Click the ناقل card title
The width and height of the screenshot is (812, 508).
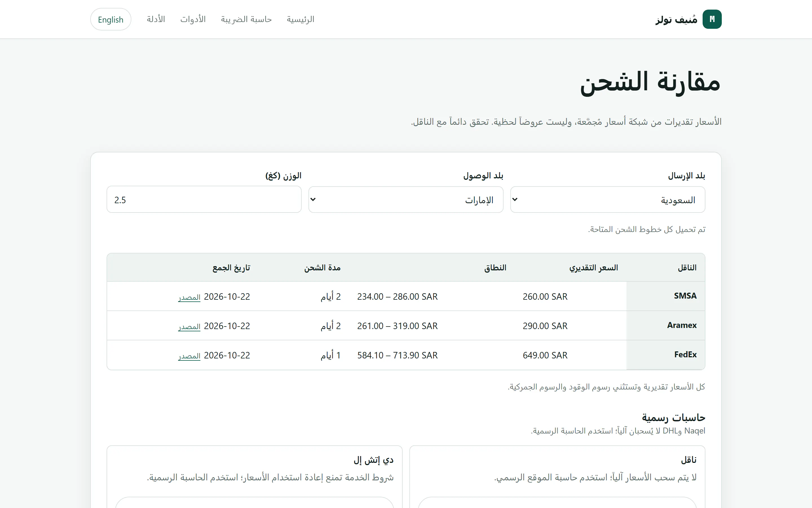(x=689, y=460)
